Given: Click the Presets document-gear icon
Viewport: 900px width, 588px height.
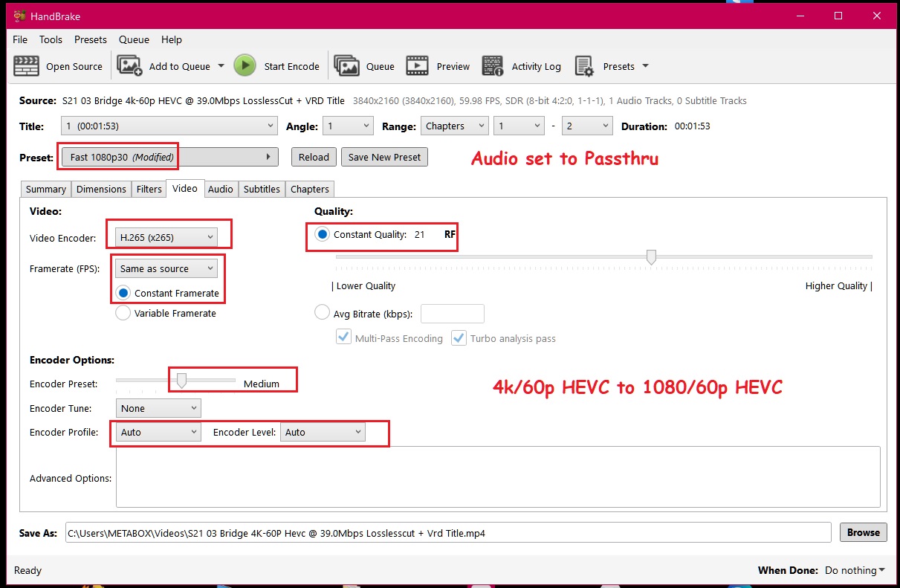Looking at the screenshot, I should click(x=584, y=66).
